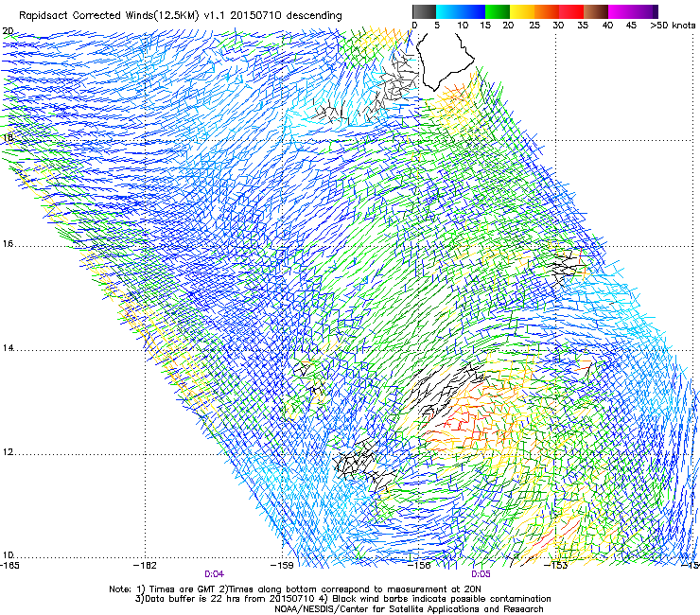
Task: Click the "45" label under the color scale
Action: [631, 26]
